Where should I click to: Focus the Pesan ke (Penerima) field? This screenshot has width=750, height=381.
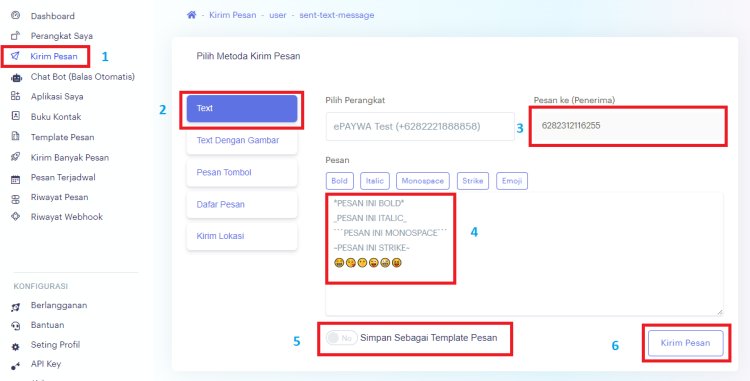click(628, 126)
